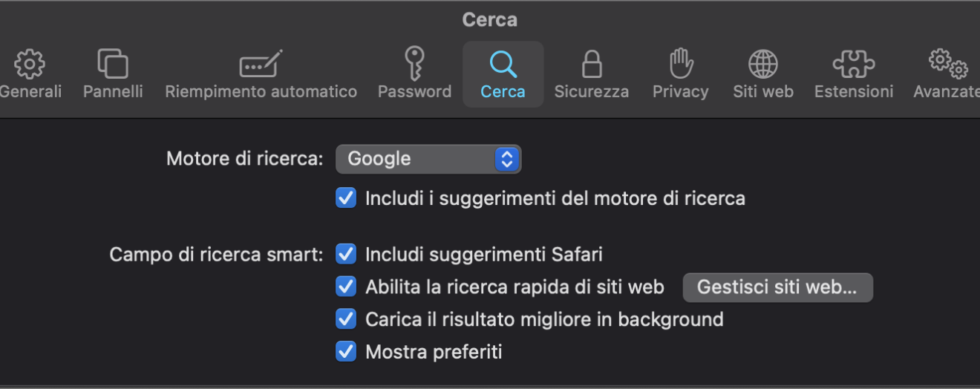Open the Riempimento automatico pencil icon
Viewport: 980px width, 389px height.
[261, 65]
